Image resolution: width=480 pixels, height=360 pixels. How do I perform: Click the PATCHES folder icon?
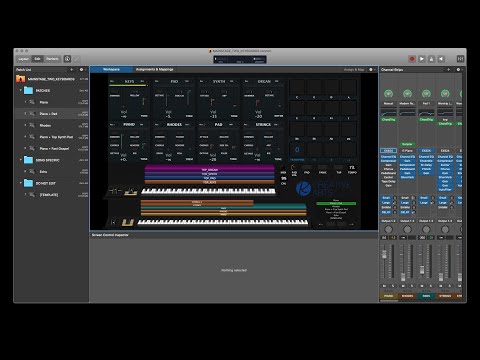click(28, 90)
